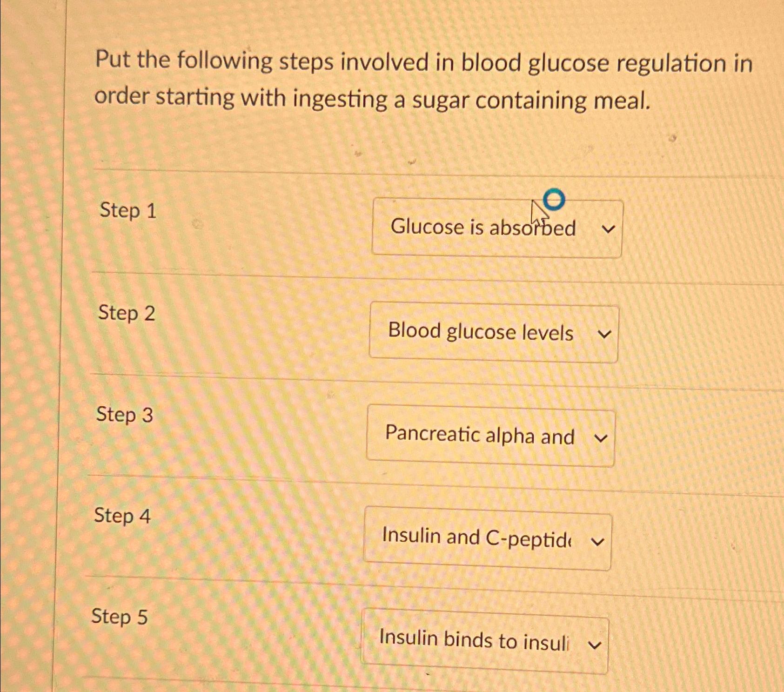Click the chevron on the Step 3 answer box
The width and height of the screenshot is (784, 692).
pyautogui.click(x=601, y=437)
